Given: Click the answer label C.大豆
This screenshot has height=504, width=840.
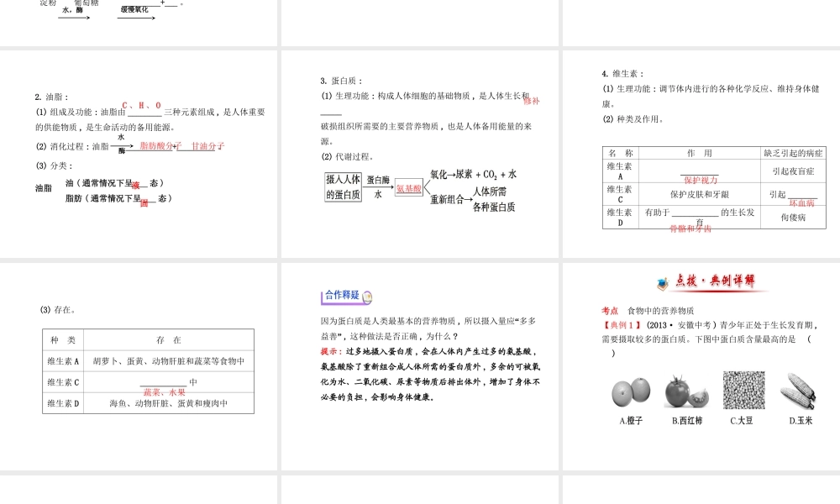Looking at the screenshot, I should click(742, 421).
